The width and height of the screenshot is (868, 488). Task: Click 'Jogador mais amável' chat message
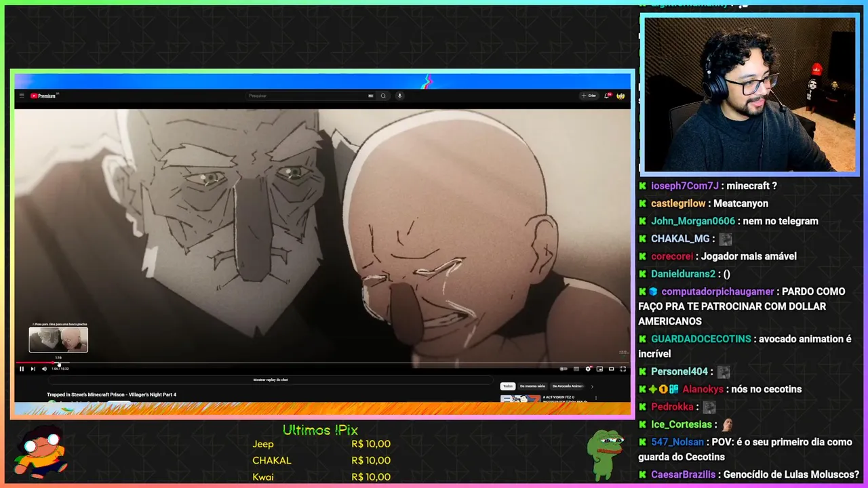click(x=749, y=256)
